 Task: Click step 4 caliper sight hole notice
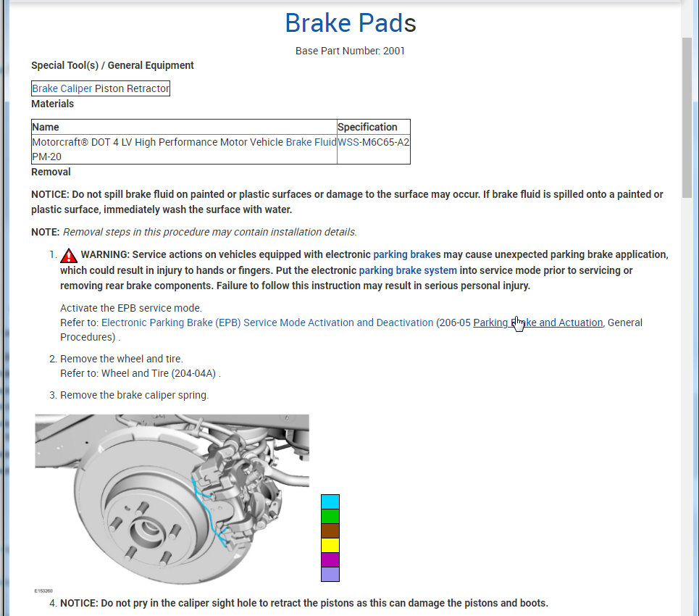[x=304, y=603]
